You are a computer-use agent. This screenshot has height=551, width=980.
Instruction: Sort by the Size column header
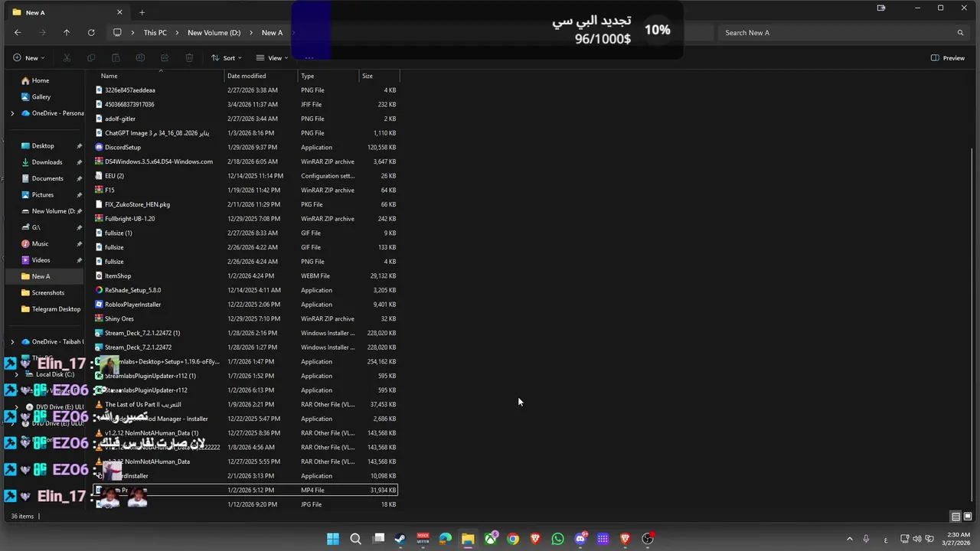379,76
